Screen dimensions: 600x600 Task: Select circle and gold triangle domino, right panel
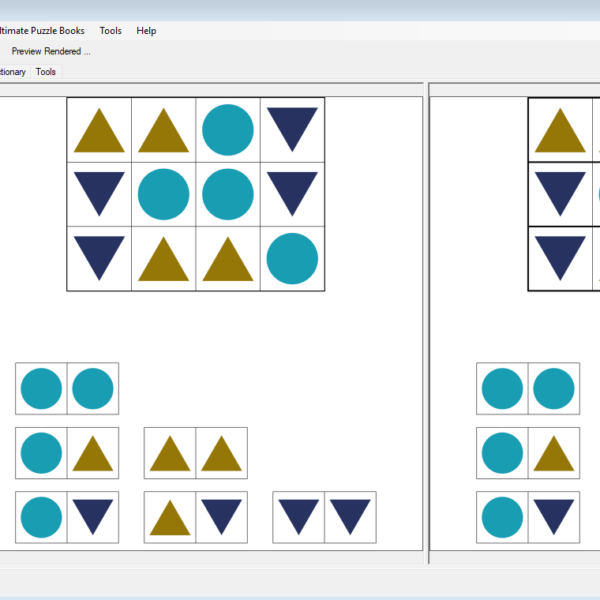(x=528, y=453)
